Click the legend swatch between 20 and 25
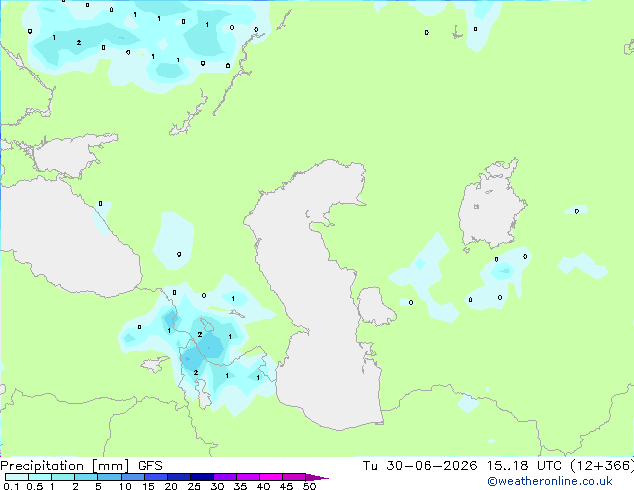This screenshot has height=490, width=634. (178, 477)
